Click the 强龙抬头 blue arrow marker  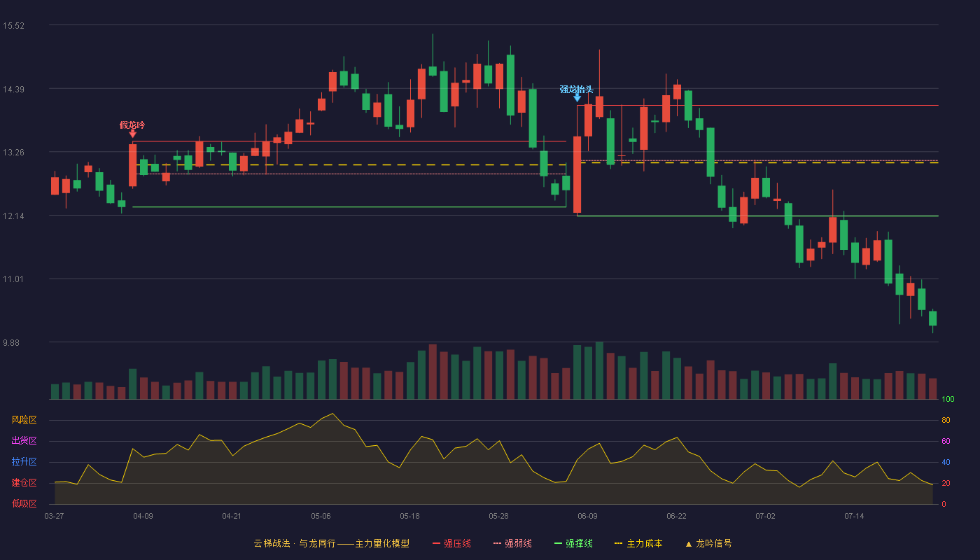577,97
